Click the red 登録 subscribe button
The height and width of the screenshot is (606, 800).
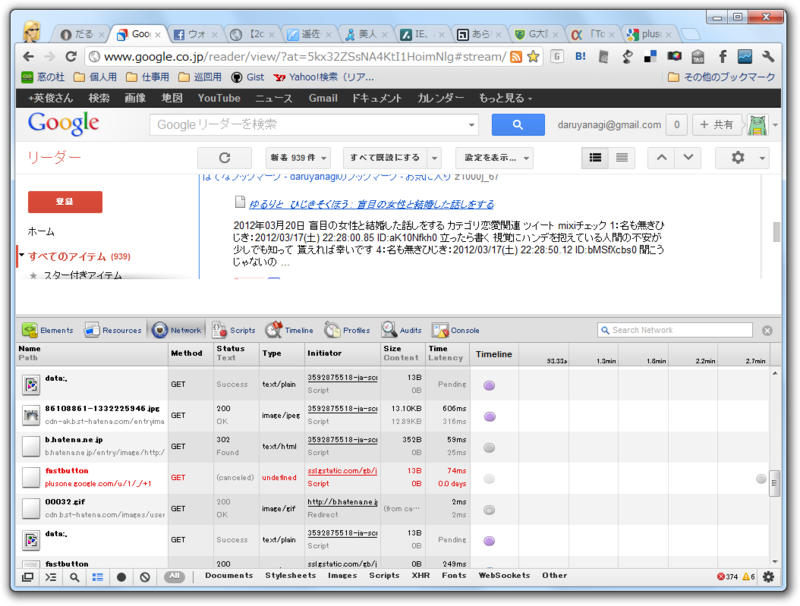click(65, 202)
